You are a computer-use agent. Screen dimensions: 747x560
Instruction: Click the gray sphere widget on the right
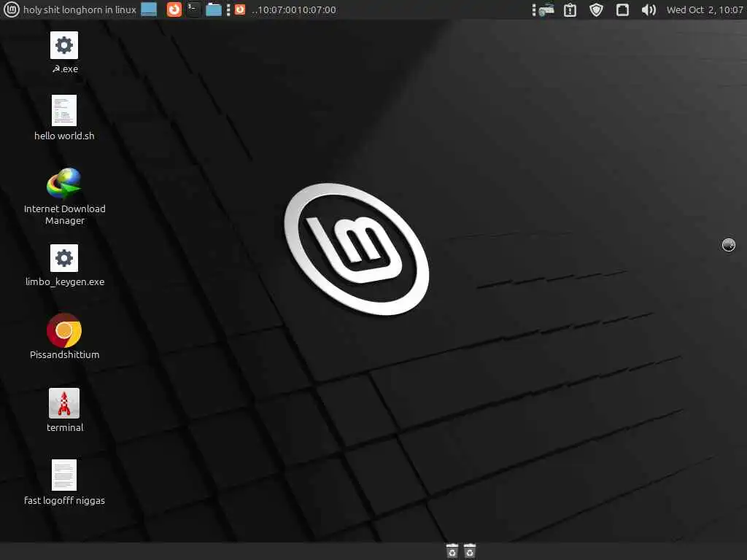[729, 245]
